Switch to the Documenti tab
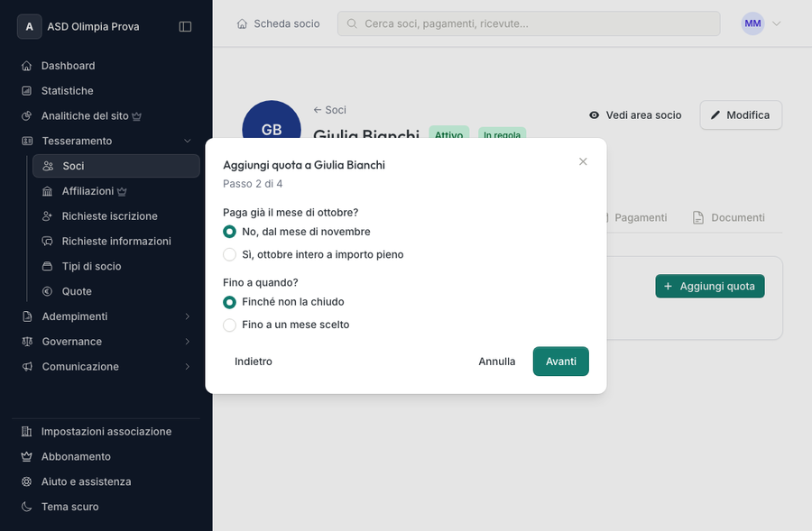The height and width of the screenshot is (531, 812). [729, 218]
